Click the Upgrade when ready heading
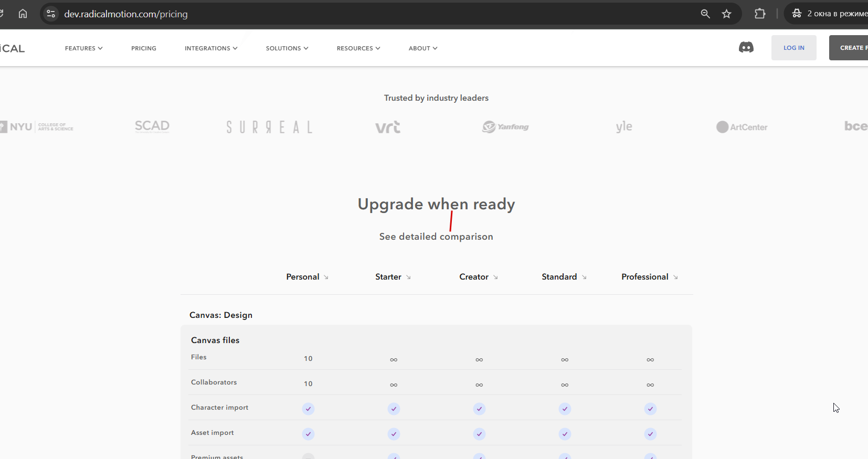The image size is (868, 459). pos(436,204)
